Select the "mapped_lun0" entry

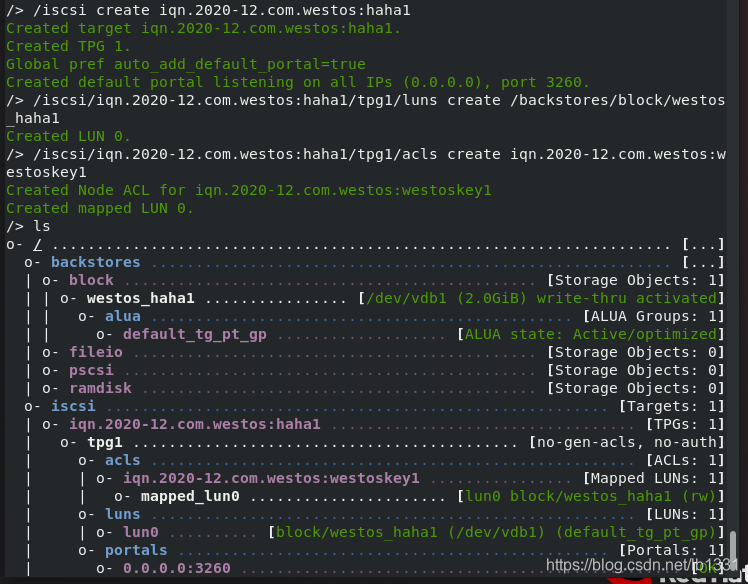point(190,496)
